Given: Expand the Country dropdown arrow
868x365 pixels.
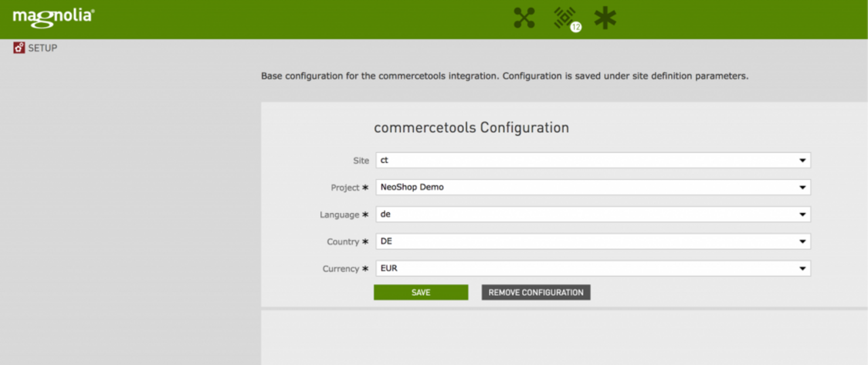Looking at the screenshot, I should 802,242.
